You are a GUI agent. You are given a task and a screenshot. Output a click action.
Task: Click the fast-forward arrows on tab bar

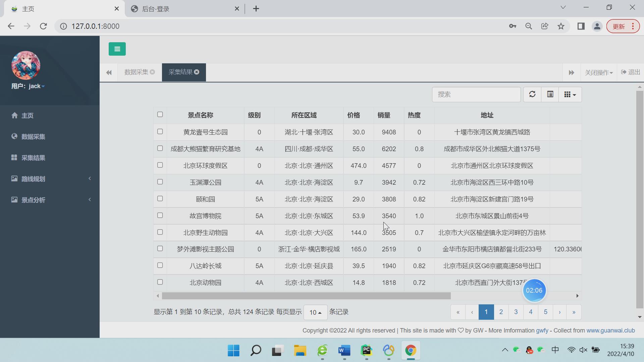[x=572, y=72]
